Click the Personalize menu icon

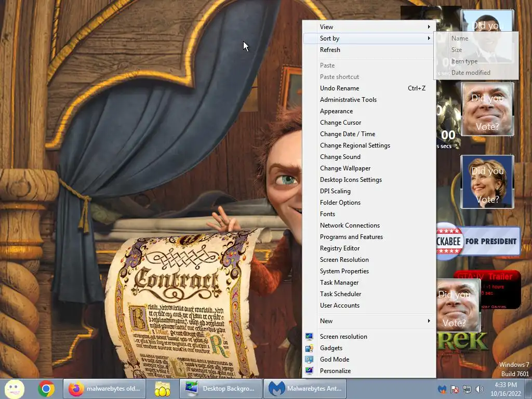pyautogui.click(x=309, y=371)
